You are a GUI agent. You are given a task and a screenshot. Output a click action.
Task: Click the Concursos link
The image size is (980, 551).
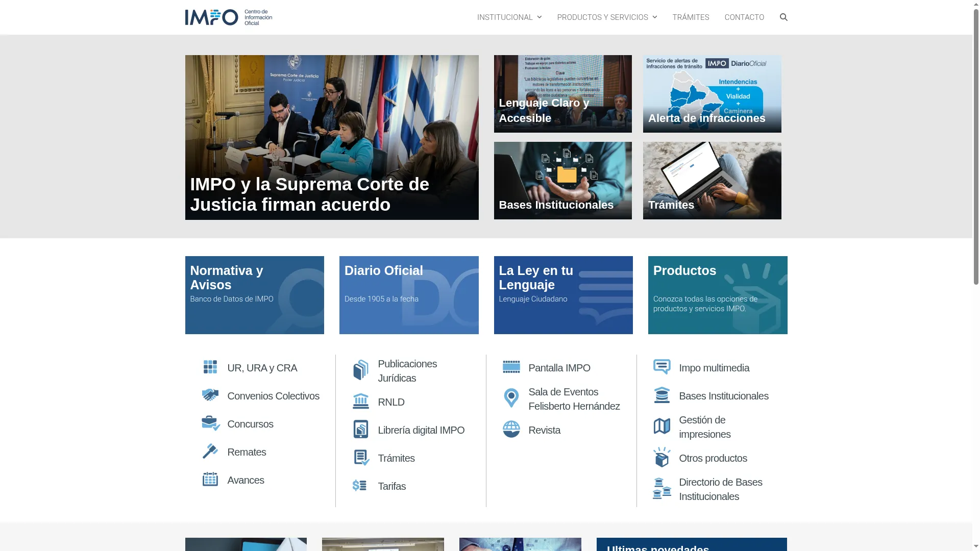250,424
